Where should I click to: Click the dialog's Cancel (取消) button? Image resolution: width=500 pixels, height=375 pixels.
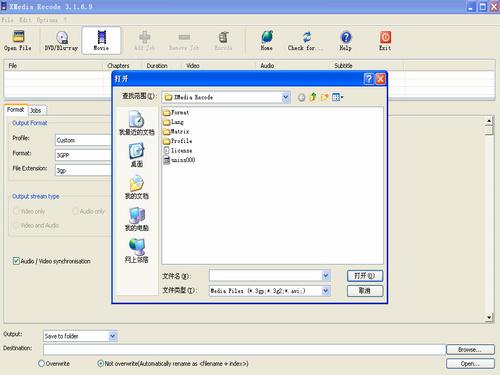(x=365, y=291)
